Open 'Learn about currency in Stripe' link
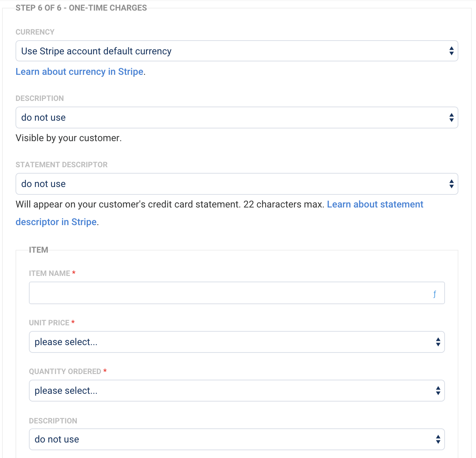Viewport: 476px width, 458px height. point(79,72)
